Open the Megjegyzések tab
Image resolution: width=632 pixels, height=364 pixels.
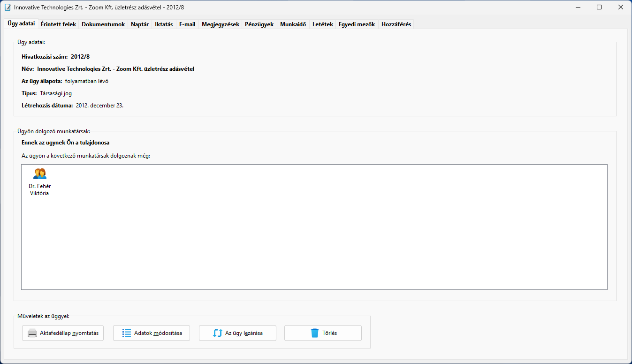point(221,24)
